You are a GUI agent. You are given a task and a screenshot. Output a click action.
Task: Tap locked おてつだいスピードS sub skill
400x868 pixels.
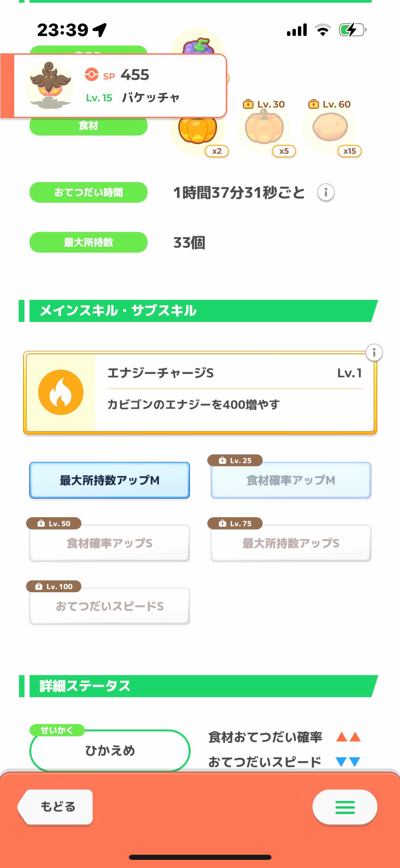tap(110, 606)
